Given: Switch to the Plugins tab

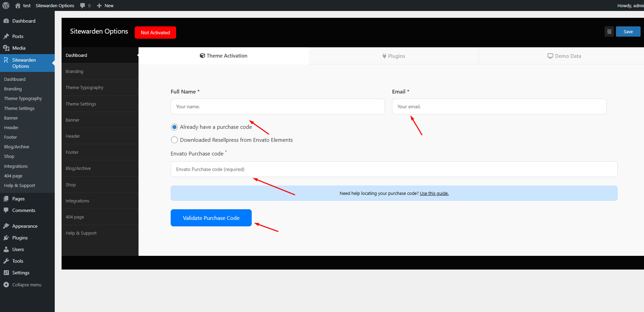Looking at the screenshot, I should tap(394, 56).
